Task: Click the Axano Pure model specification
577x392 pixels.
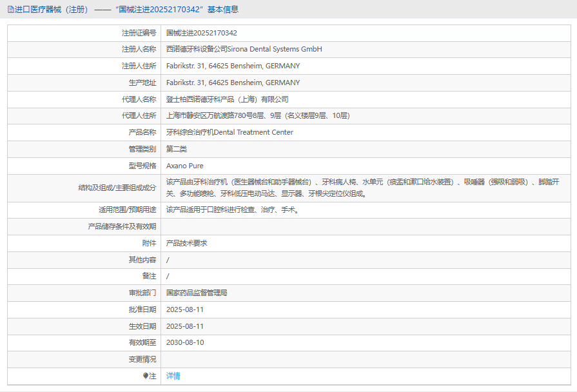Action: [x=184, y=166]
